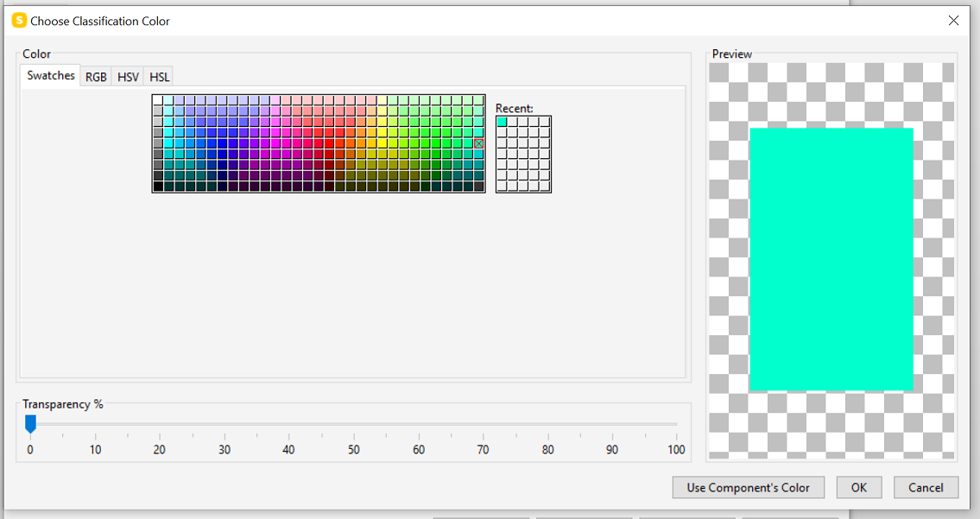This screenshot has width=980, height=519.
Task: Grab the Transparency slider handle
Action: coord(30,424)
